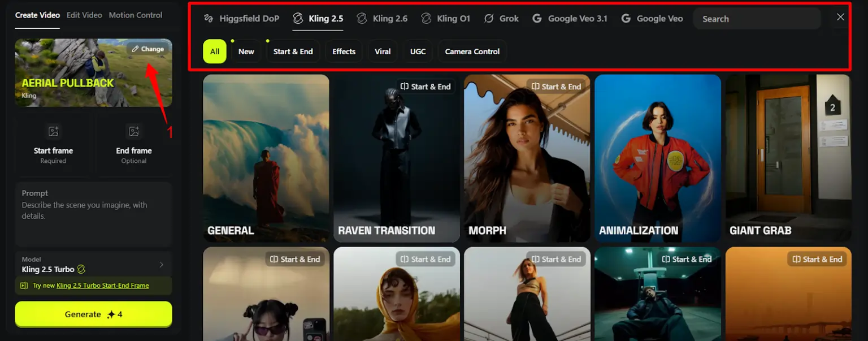Close the preset browser with X icon
868x341 pixels.
coord(840,17)
